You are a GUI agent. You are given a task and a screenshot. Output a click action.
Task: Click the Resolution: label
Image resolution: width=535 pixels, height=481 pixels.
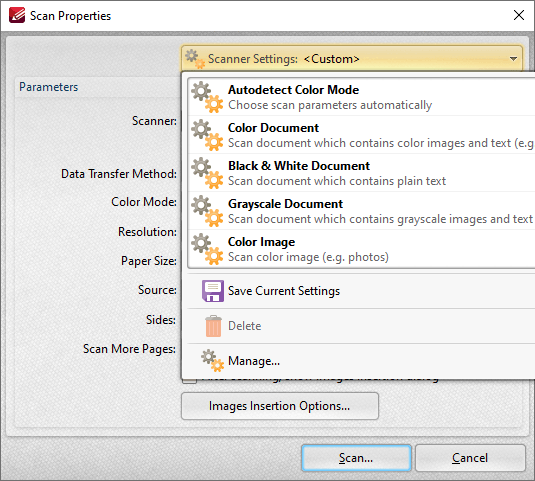(147, 232)
